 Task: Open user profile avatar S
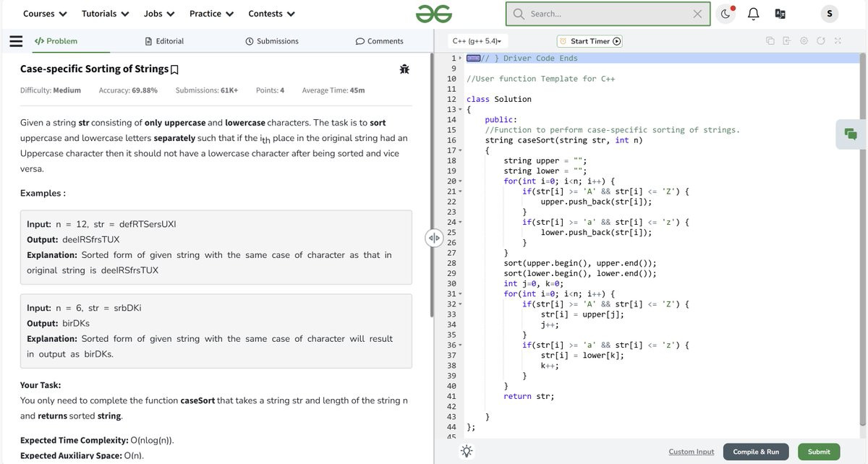click(x=829, y=14)
